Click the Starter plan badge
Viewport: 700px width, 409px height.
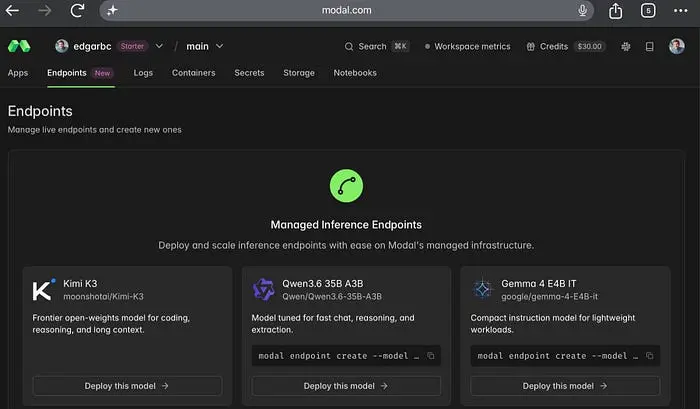tap(132, 46)
